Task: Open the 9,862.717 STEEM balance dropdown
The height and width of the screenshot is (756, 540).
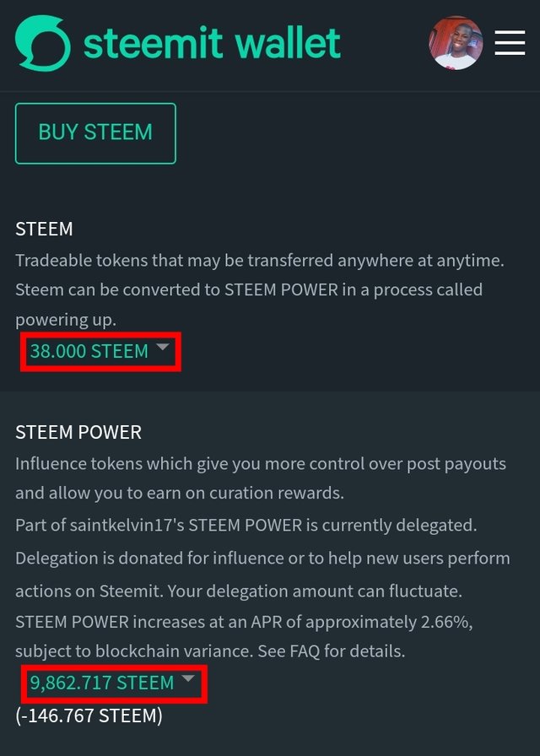Action: [x=102, y=683]
